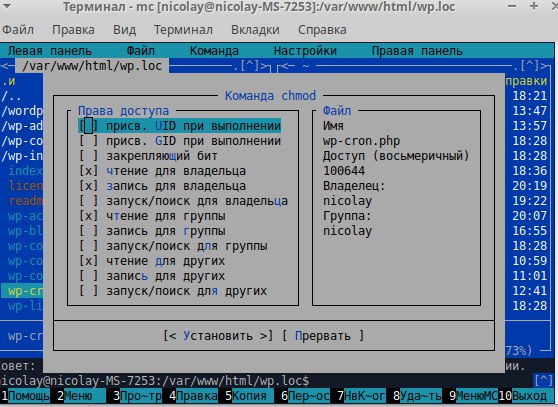Click left panel path '/var/www/html/wp.loc'
This screenshot has height=407, width=558.
(x=92, y=66)
